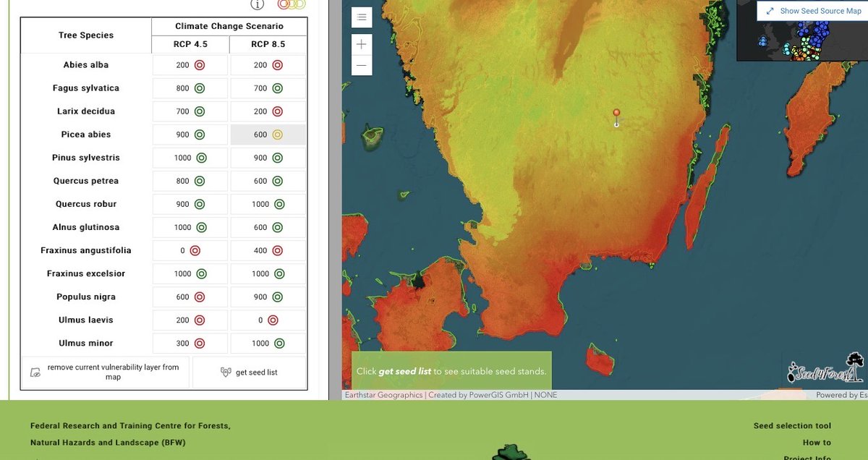
Task: Click the info icon above the table
Action: point(257,4)
